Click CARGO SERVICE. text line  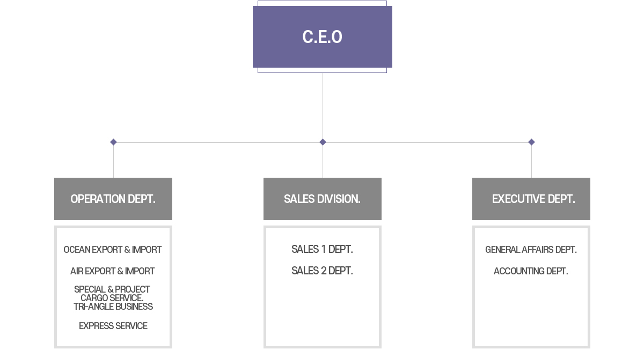click(112, 298)
